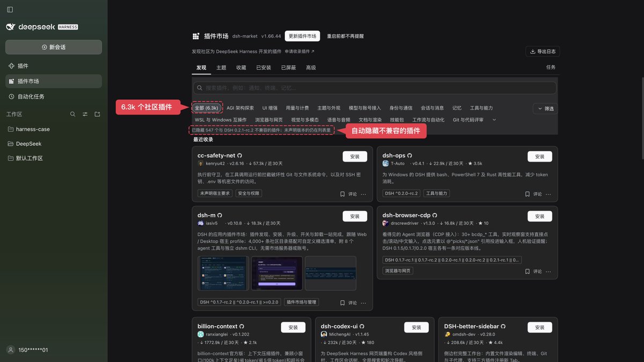Start a 新会话

[x=54, y=47]
